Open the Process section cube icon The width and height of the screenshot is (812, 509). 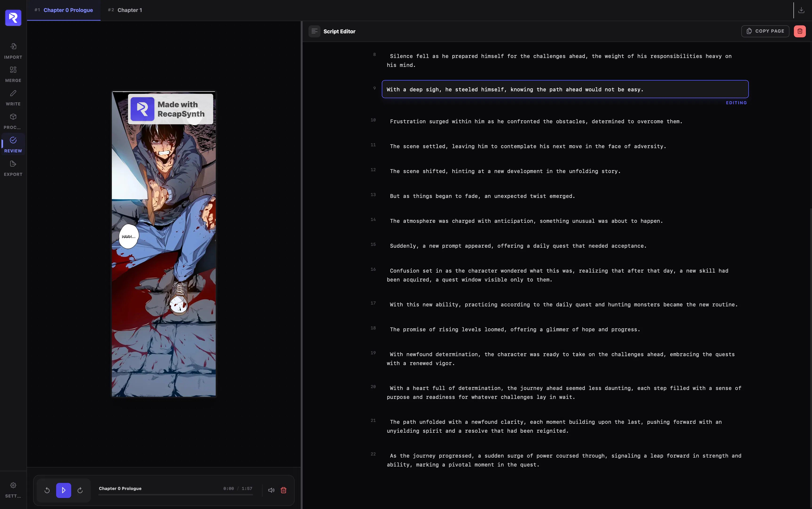point(13,117)
